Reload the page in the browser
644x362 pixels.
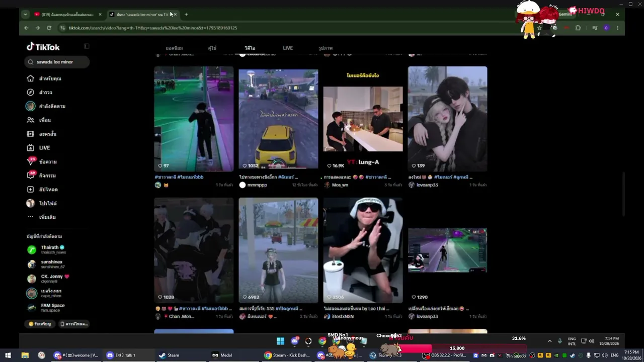pyautogui.click(x=49, y=28)
